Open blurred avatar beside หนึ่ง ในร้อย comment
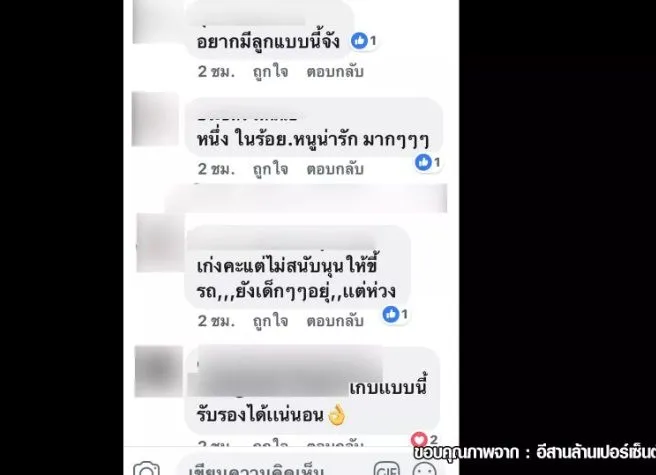Viewport: 656px width, 475px height. (x=155, y=119)
